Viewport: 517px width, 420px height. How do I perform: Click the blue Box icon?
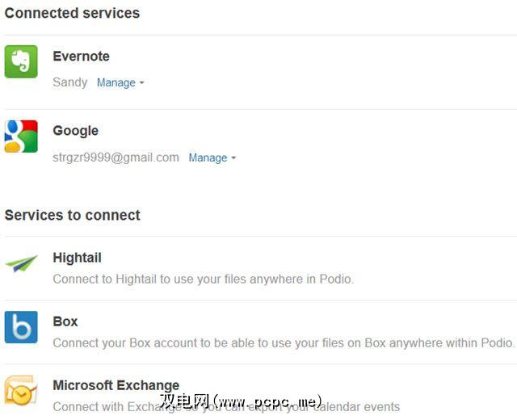pos(21,326)
